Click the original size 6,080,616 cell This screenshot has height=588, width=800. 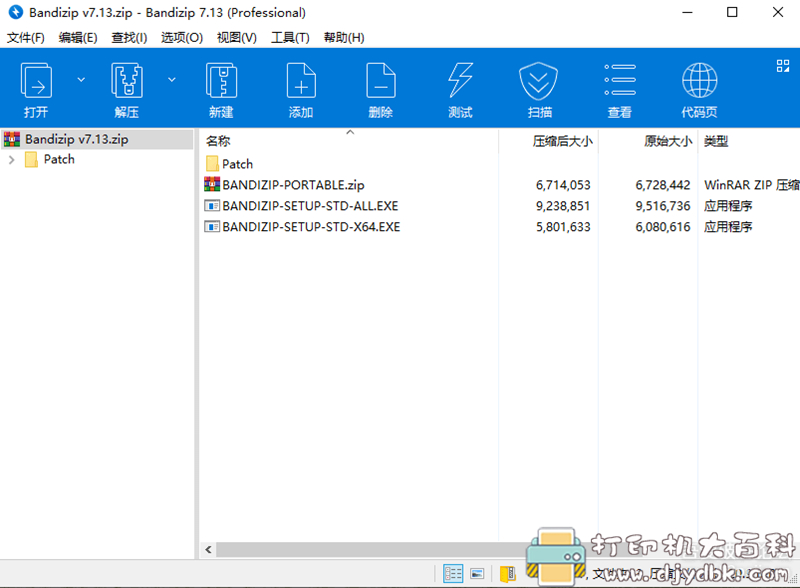[663, 227]
